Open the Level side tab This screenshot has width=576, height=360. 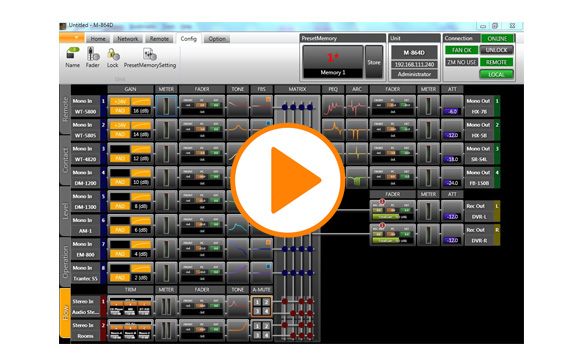tap(65, 211)
